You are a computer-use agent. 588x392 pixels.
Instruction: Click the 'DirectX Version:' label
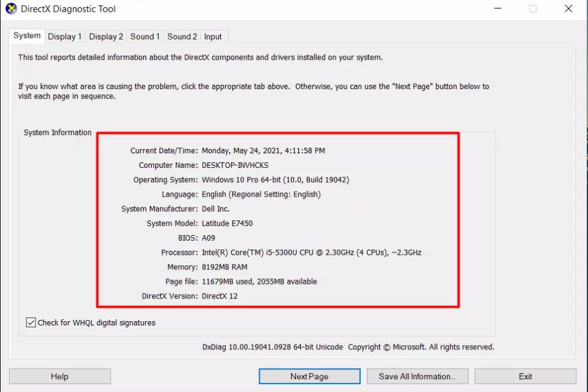(169, 296)
